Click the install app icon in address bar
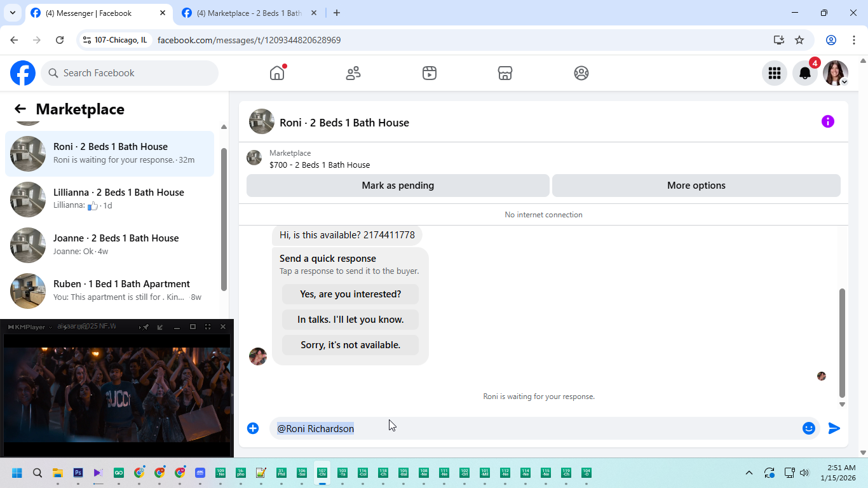868x488 pixels. click(x=779, y=40)
